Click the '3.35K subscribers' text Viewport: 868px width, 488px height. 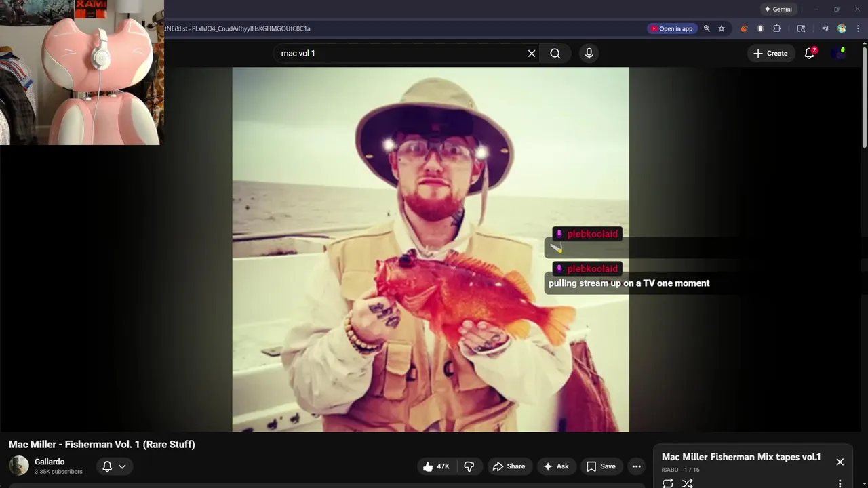(58, 472)
